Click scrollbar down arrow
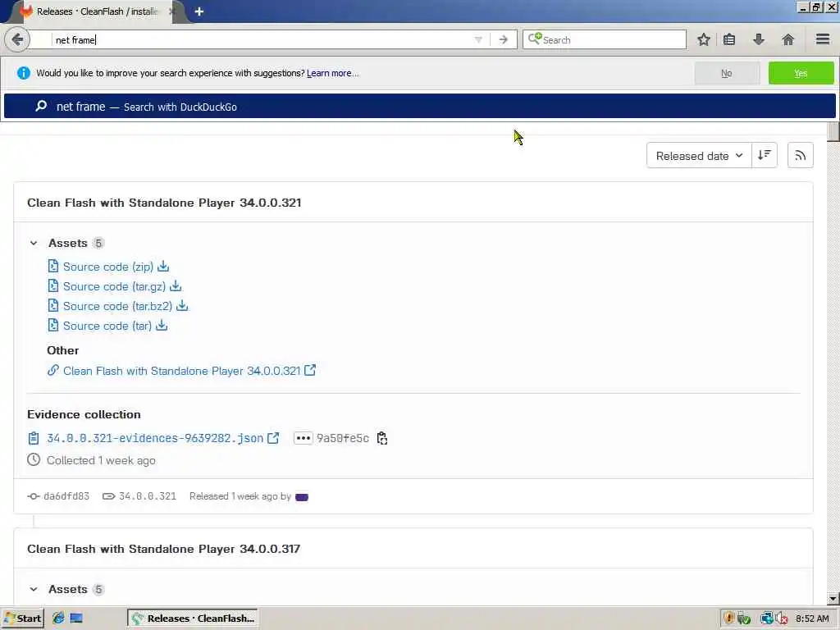 (x=833, y=598)
